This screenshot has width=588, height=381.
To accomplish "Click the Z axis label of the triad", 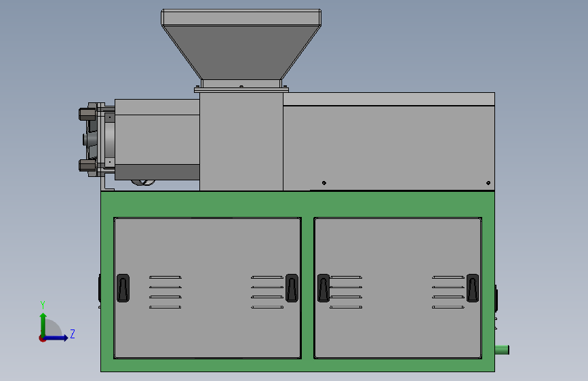I will click(x=73, y=334).
